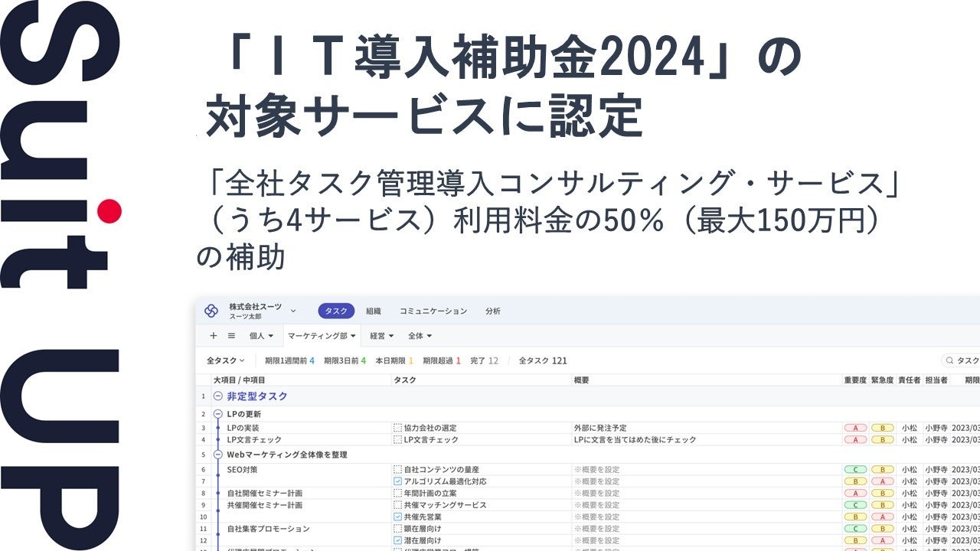Open the 株式会社スーツ account dropdown
This screenshot has width=980, height=551.
293,311
